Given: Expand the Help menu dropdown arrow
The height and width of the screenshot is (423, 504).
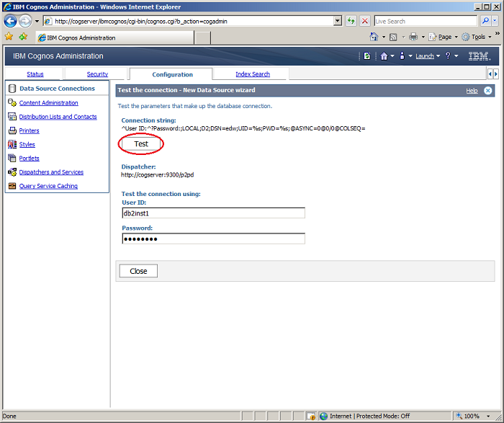Looking at the screenshot, I should (x=456, y=56).
